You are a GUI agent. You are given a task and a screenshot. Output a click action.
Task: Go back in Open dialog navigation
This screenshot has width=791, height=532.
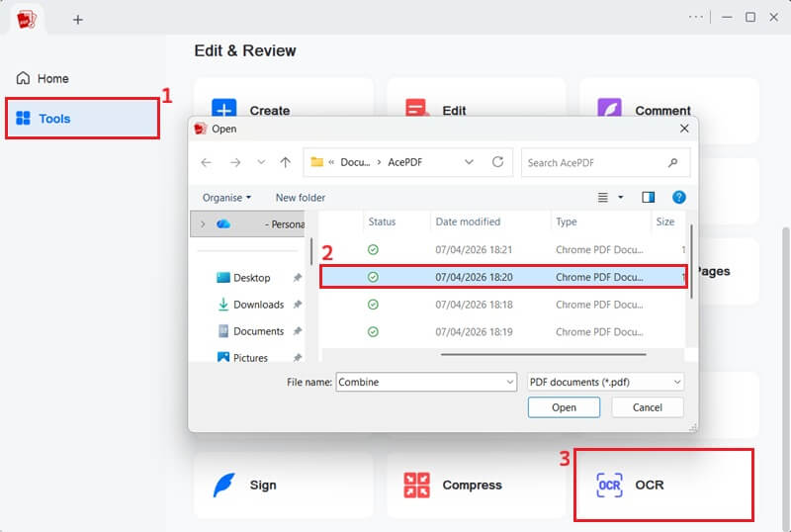coord(207,162)
